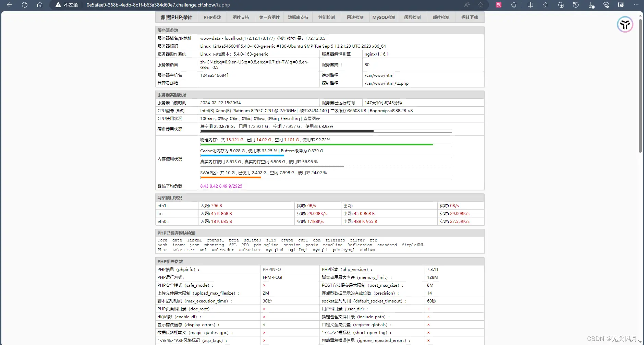The width and height of the screenshot is (644, 345).
Task: Select the hostname value 124aa546684f
Action: [214, 75]
